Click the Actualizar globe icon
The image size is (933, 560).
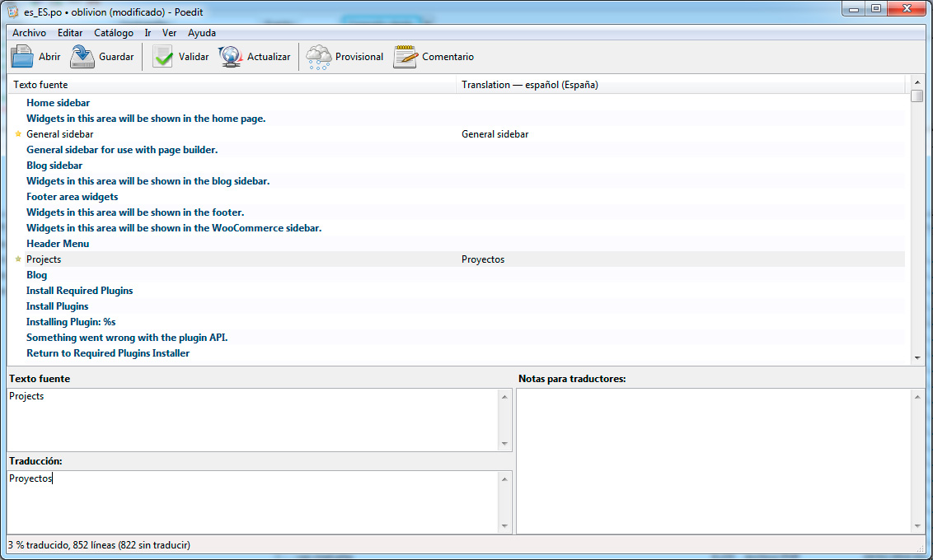[x=230, y=57]
